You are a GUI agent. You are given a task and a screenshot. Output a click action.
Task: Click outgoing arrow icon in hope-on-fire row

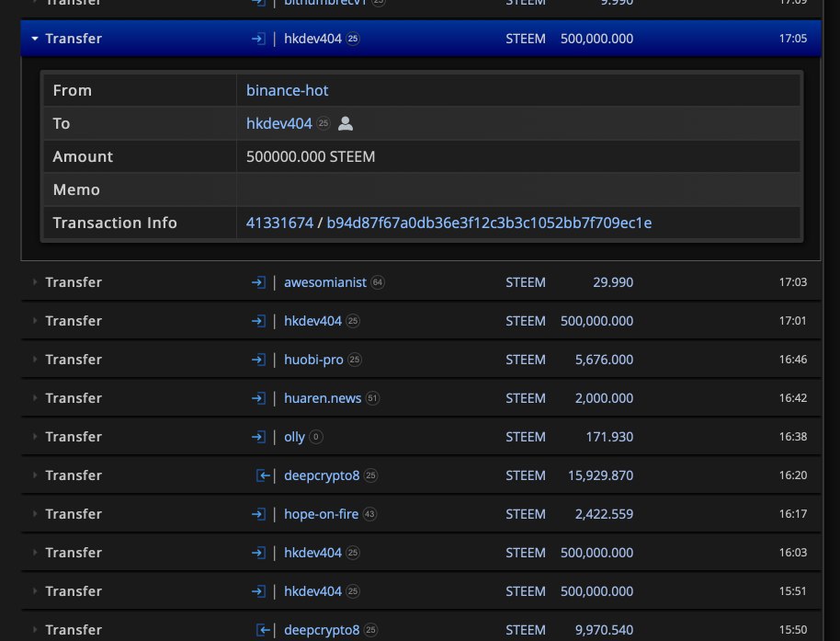(258, 513)
